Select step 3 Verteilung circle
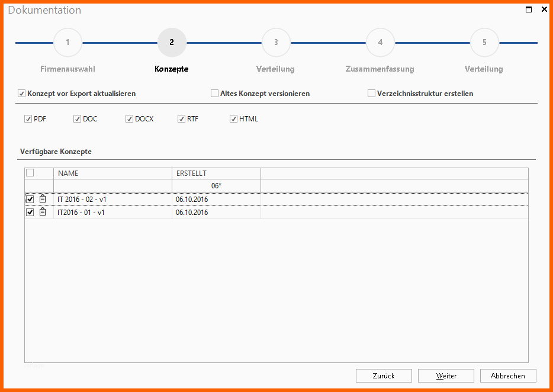The image size is (553, 392). coord(276,43)
